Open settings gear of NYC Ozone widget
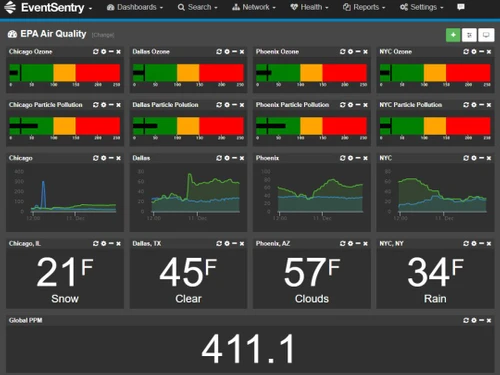 (474, 52)
